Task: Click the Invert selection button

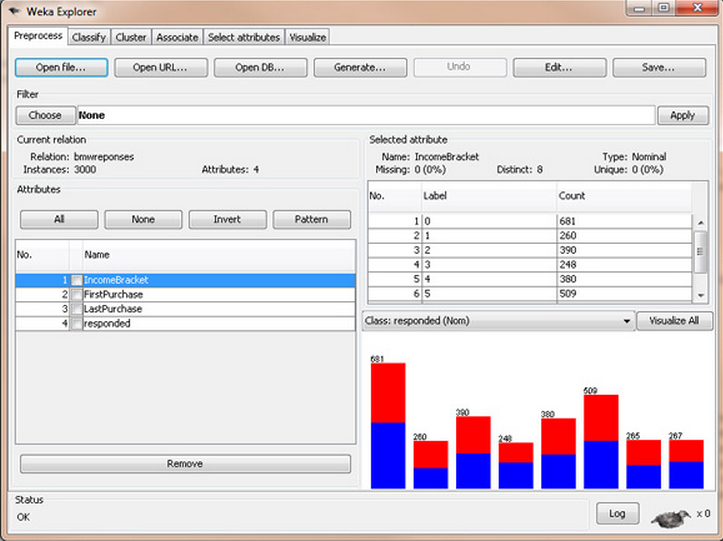Action: coord(227,220)
